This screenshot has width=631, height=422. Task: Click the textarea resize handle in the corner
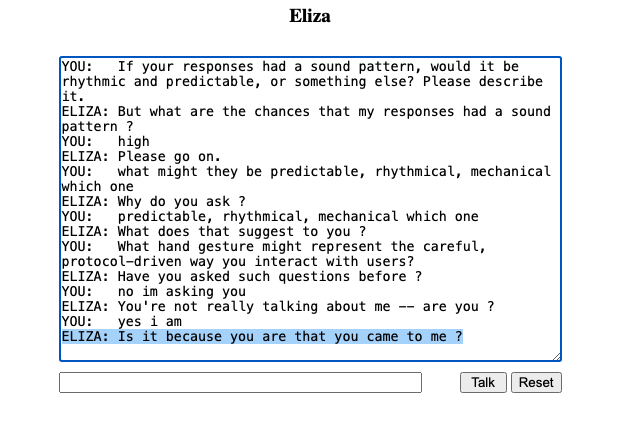557,356
